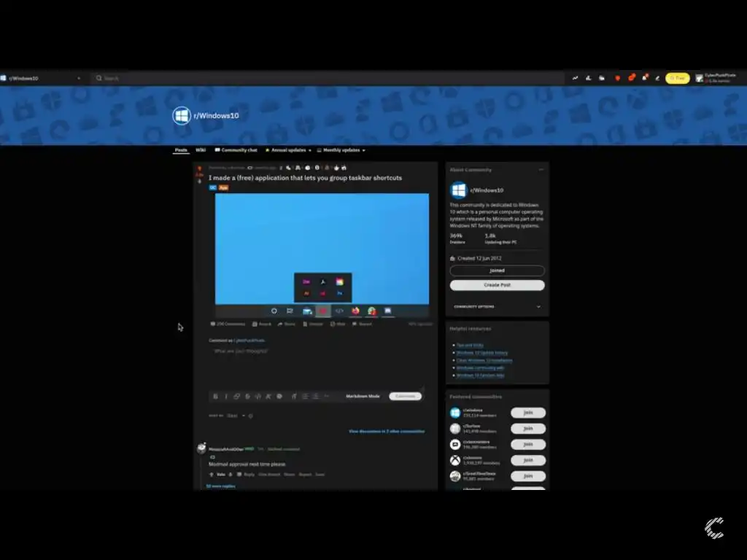Join the second featured community
The height and width of the screenshot is (560, 747).
[528, 429]
